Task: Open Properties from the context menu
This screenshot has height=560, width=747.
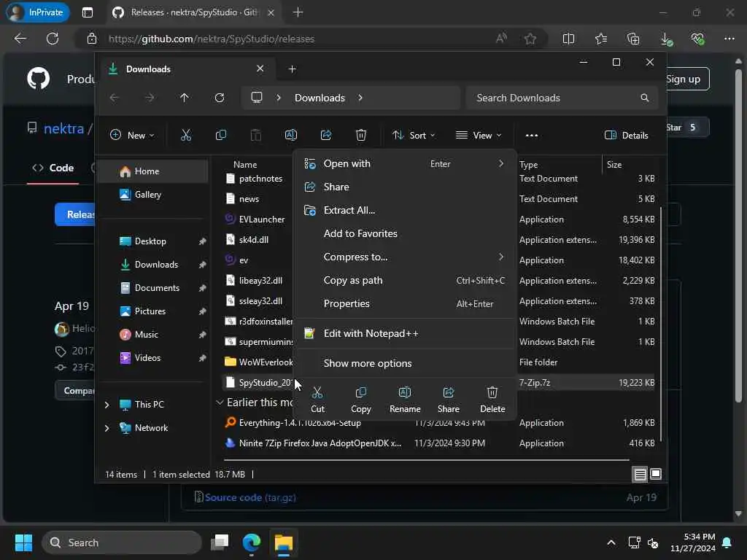Action: (404, 303)
